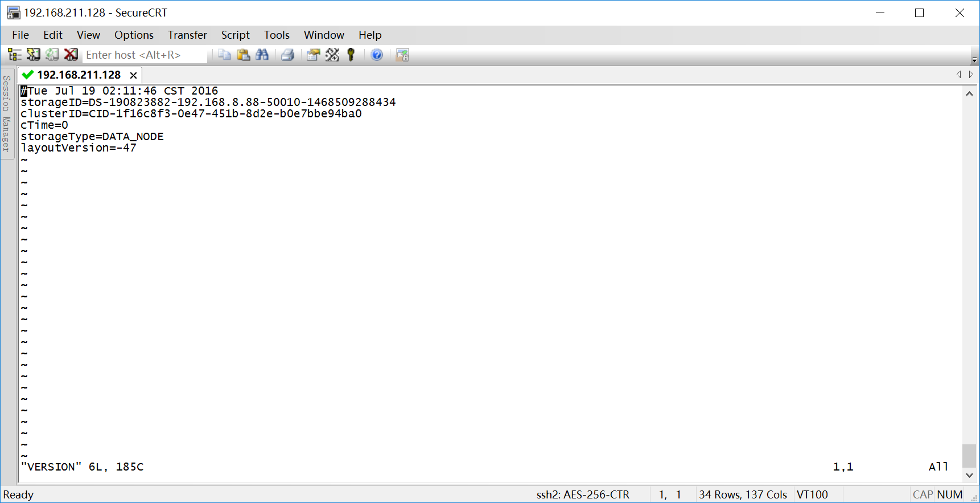The height and width of the screenshot is (503, 980).
Task: Click the Paste clipboard icon
Action: (x=244, y=55)
